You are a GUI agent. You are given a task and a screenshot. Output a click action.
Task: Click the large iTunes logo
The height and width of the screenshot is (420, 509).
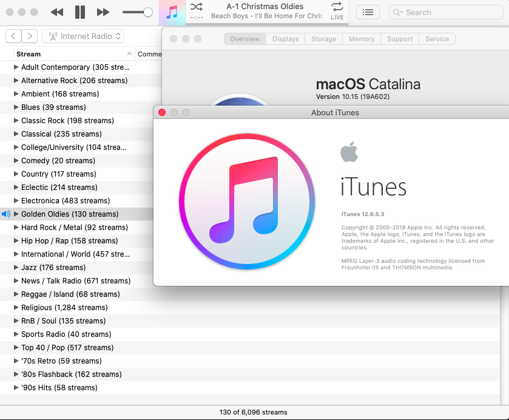click(247, 202)
